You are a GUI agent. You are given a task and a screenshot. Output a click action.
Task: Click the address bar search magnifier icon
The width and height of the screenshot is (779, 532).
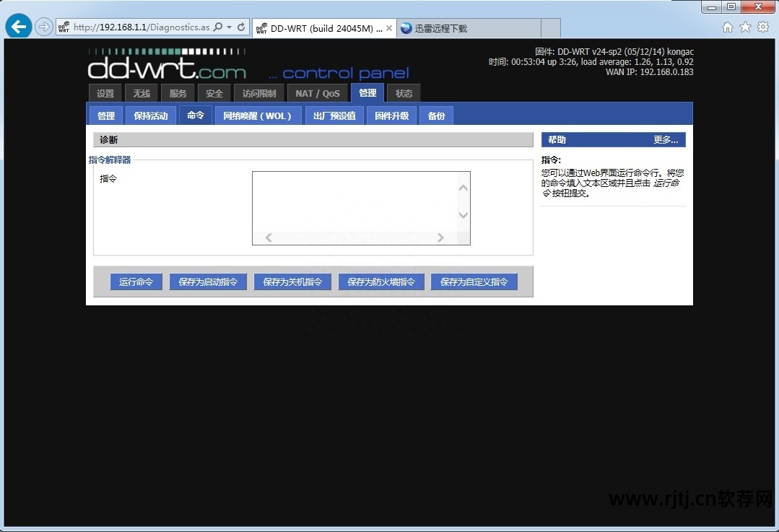(217, 27)
